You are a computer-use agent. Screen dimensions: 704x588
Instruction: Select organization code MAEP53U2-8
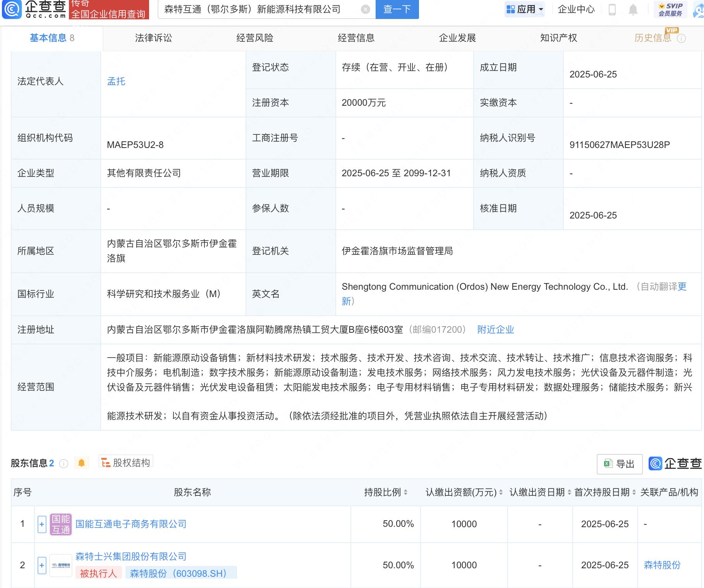[135, 145]
